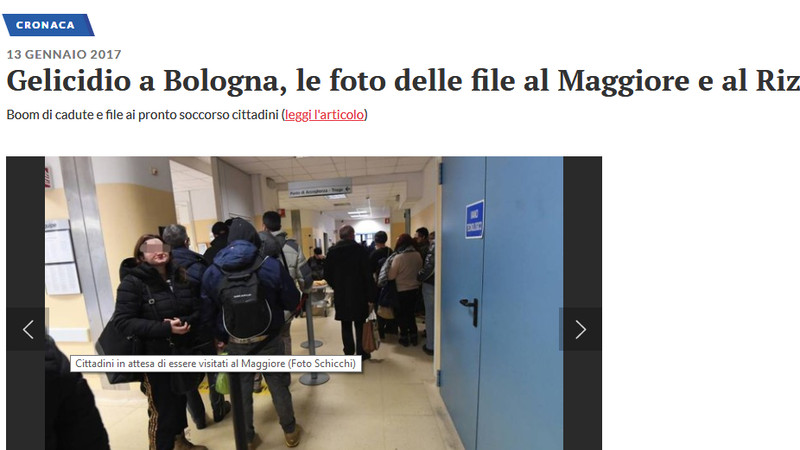Select the 13 GENNAIO 2017 date
The image size is (800, 450).
pyautogui.click(x=64, y=54)
